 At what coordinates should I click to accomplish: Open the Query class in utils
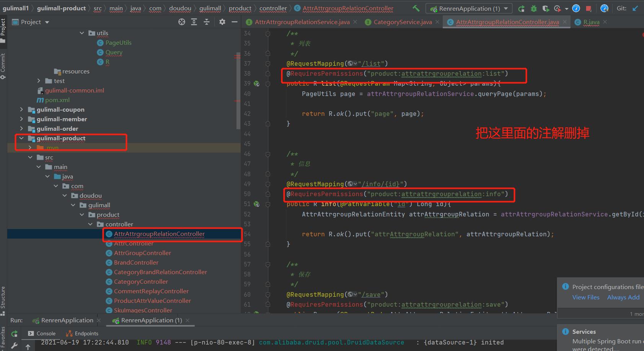(114, 52)
